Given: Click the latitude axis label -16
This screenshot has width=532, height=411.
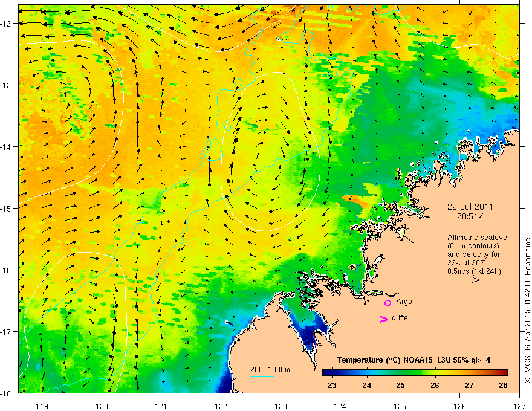Looking at the screenshot, I should [x=7, y=270].
